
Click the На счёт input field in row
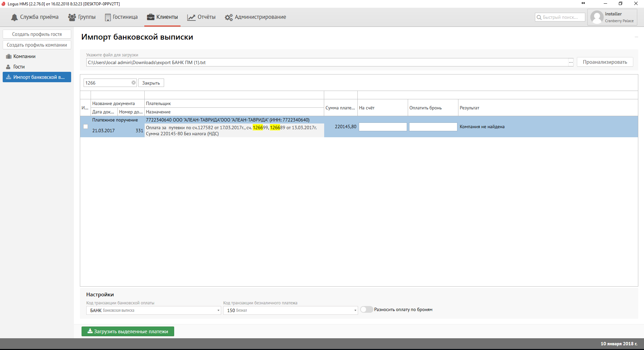coord(383,127)
